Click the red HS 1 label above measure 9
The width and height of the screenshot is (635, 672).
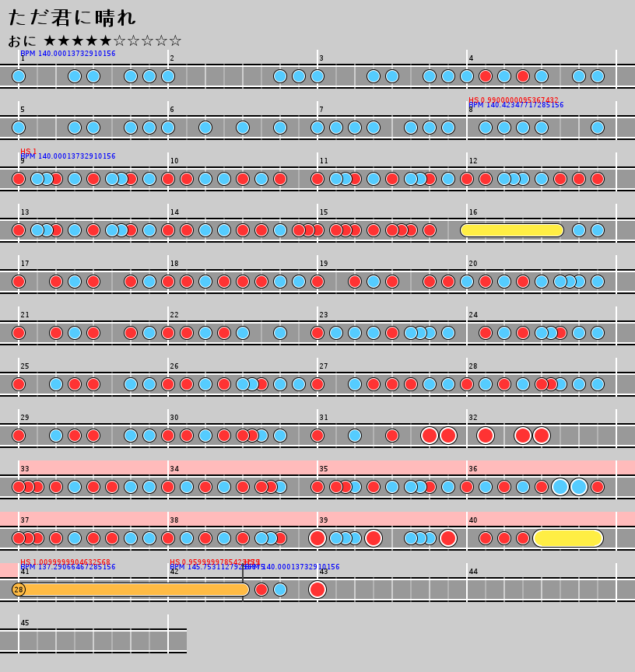[28, 151]
